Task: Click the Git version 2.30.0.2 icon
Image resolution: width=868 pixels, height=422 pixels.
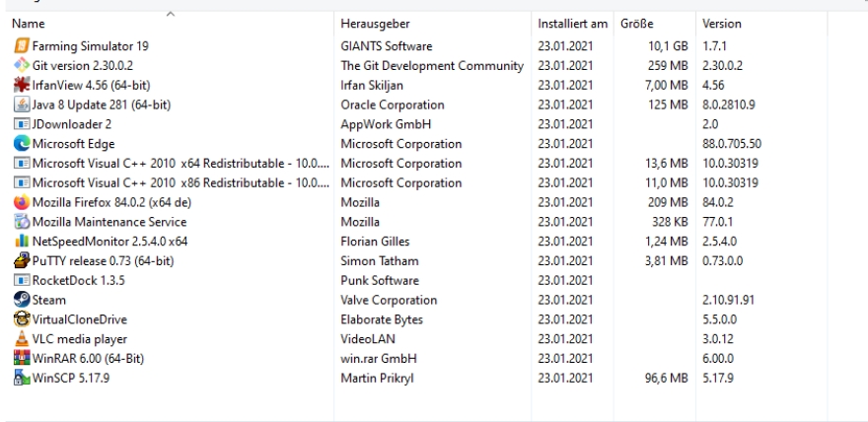Action: (x=21, y=65)
